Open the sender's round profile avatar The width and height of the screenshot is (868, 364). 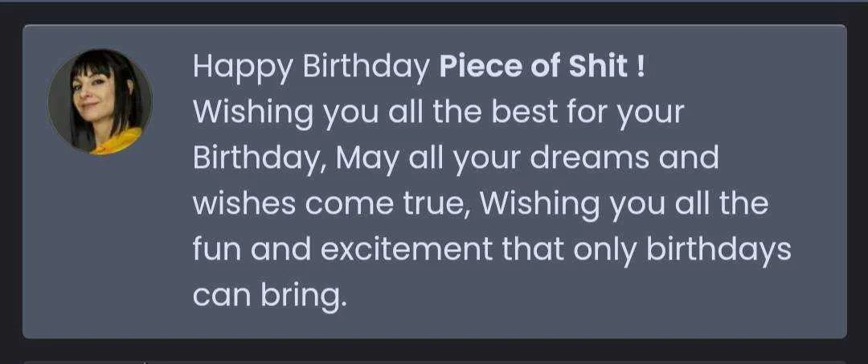100,102
